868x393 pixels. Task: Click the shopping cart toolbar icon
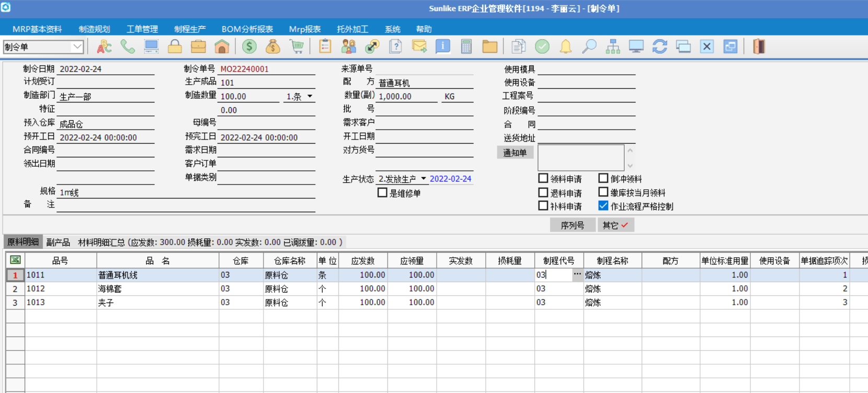[296, 47]
